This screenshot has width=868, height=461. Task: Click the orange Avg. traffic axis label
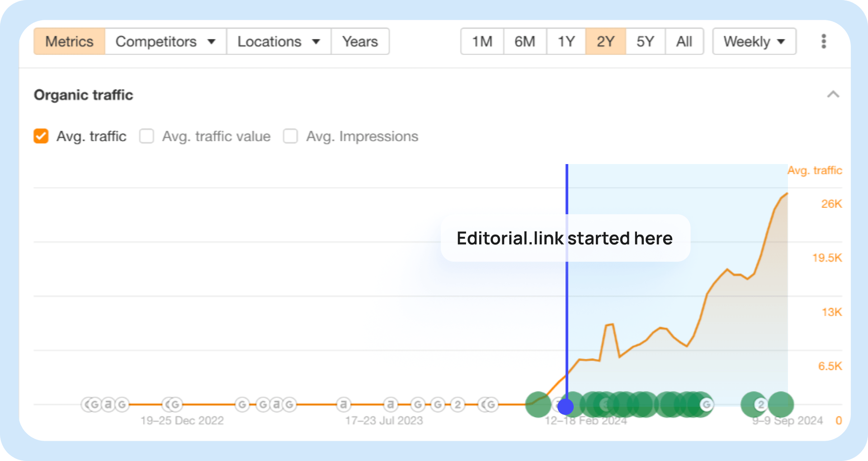815,170
